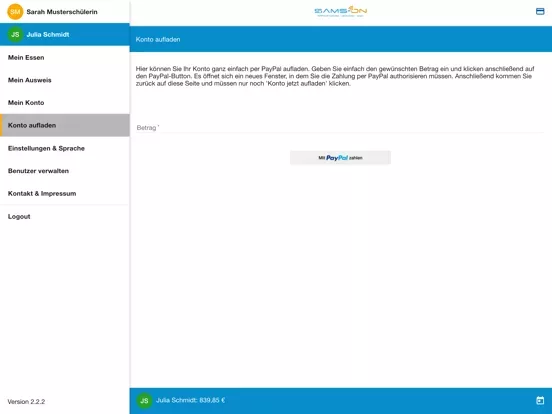Switch to user Sarah Musterschülerin
The image size is (552, 414).
click(x=65, y=12)
